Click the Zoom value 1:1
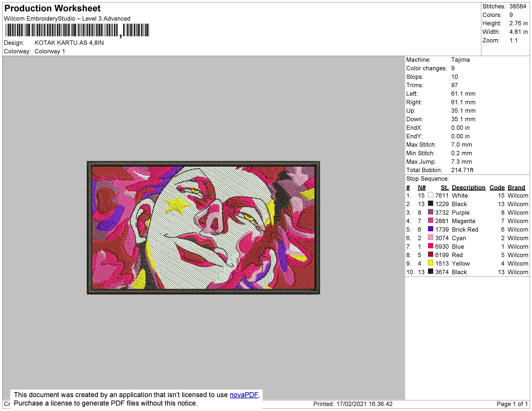532x411 pixels. click(513, 40)
